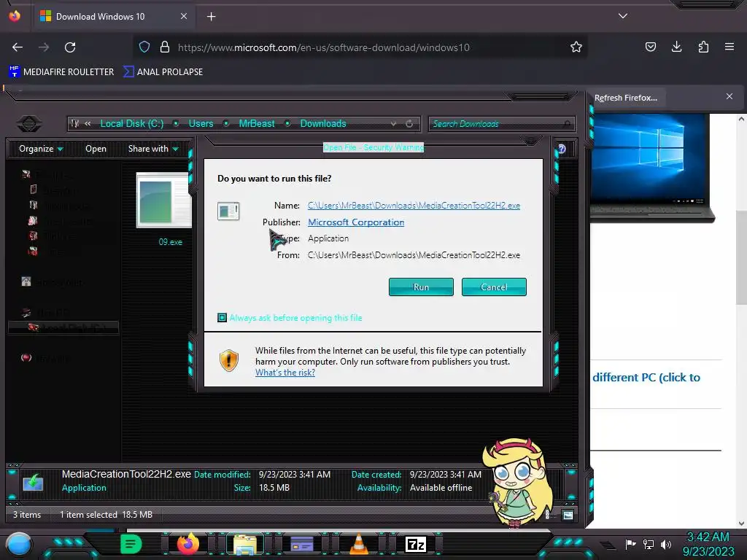Open the Share with dropdown menu
The image size is (747, 560).
coord(153,149)
